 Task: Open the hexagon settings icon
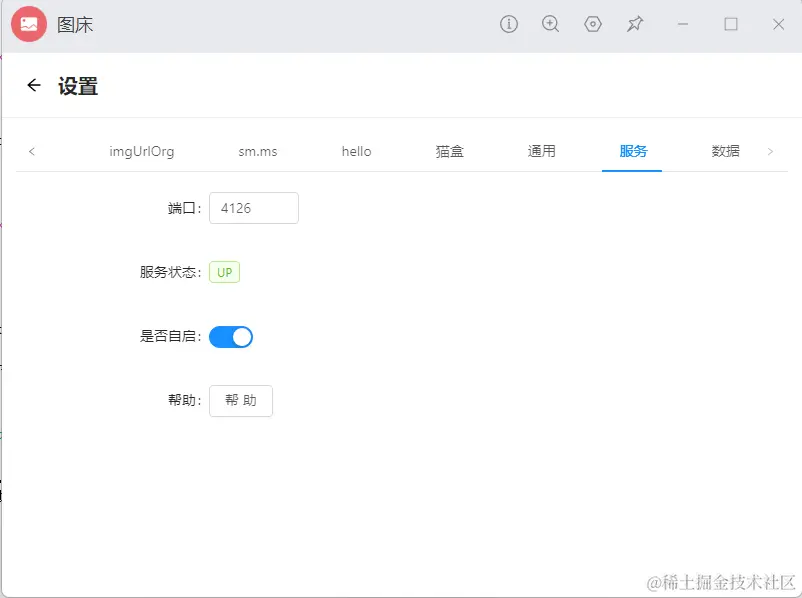click(x=592, y=24)
